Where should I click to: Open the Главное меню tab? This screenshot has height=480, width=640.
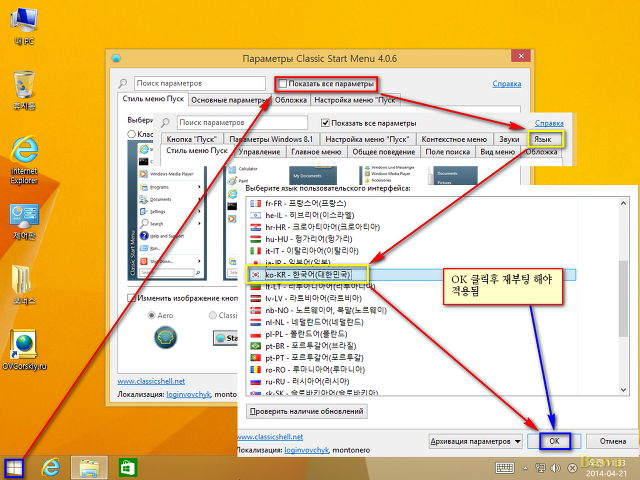point(316,152)
